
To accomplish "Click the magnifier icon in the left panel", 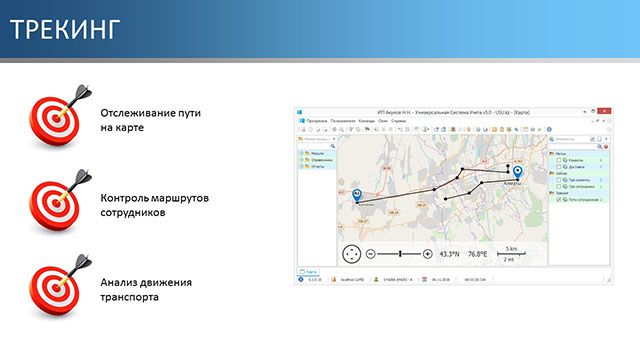I will pyautogui.click(x=333, y=146).
